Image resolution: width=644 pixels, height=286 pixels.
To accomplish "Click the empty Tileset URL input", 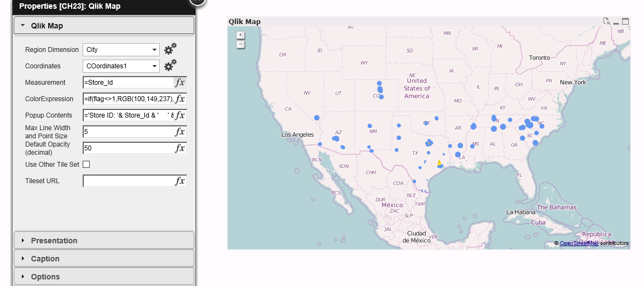I will (128, 181).
